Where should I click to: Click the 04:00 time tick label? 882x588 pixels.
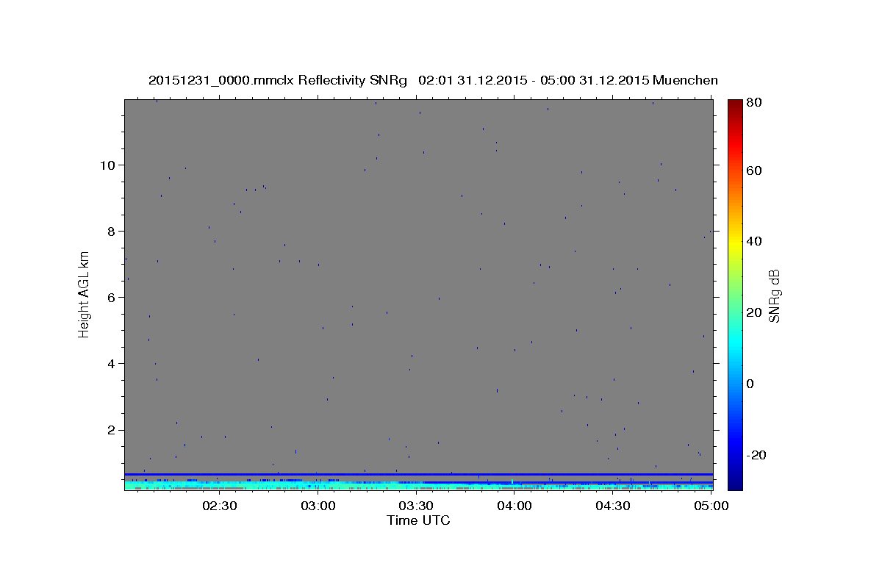[514, 506]
